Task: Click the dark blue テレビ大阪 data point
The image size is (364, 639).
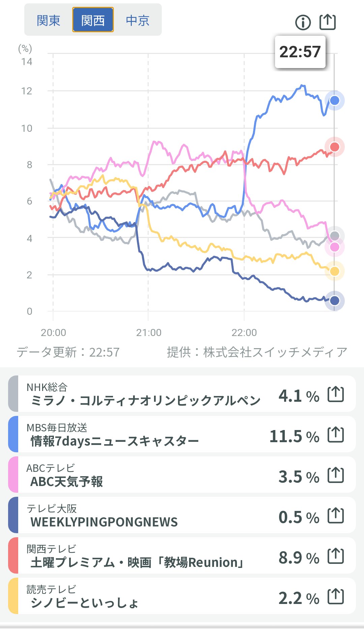Action: [334, 301]
